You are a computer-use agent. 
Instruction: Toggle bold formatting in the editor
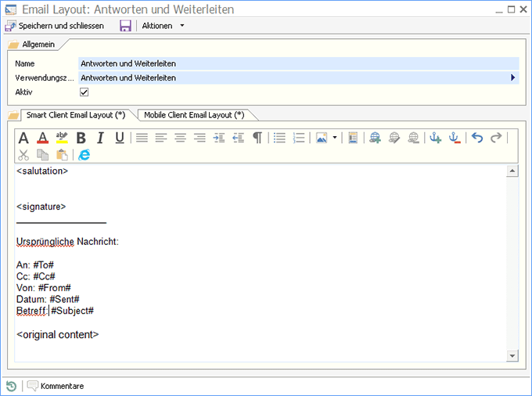pos(81,138)
